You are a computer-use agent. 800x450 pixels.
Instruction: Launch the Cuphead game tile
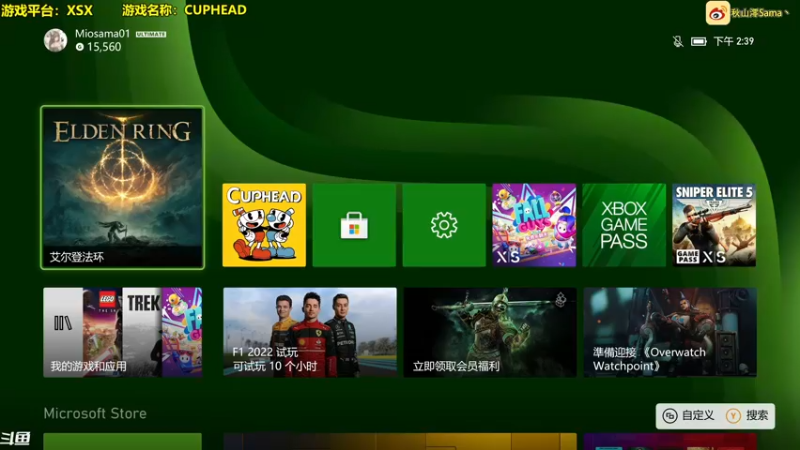tap(264, 225)
